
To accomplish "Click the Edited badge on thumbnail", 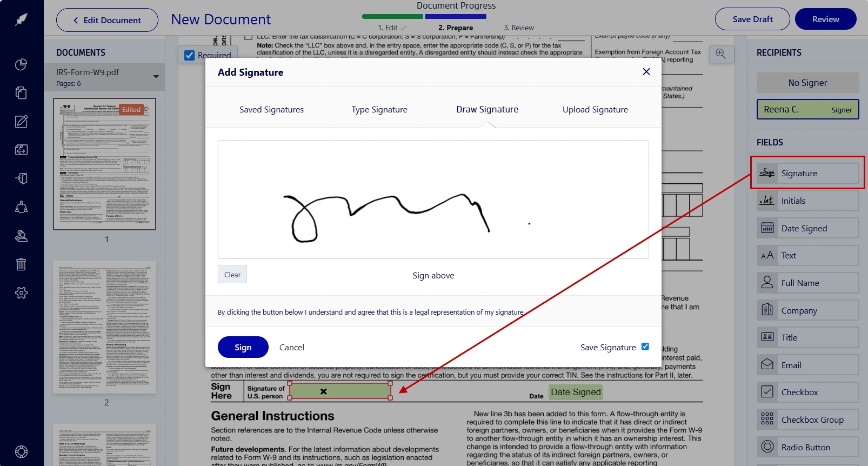I will pos(131,109).
